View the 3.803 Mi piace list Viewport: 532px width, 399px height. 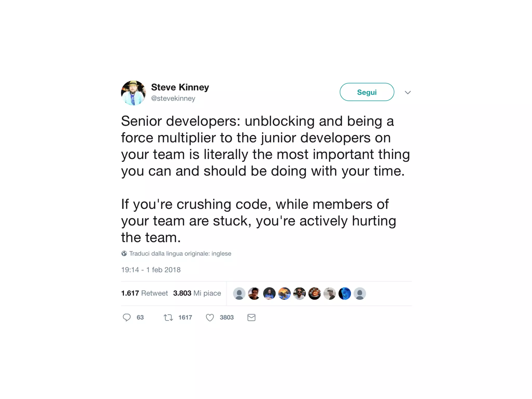[197, 293]
